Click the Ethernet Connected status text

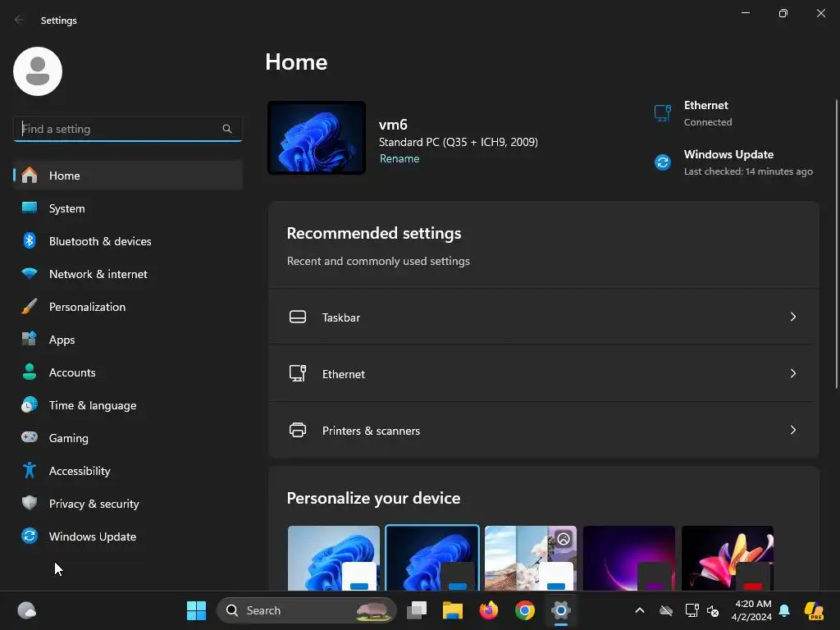pos(708,122)
